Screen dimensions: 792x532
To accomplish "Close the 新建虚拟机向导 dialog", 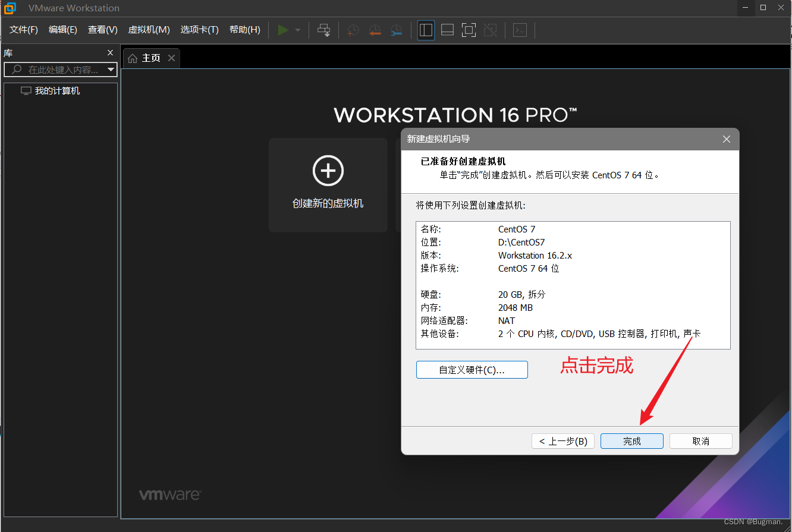I will tap(726, 139).
